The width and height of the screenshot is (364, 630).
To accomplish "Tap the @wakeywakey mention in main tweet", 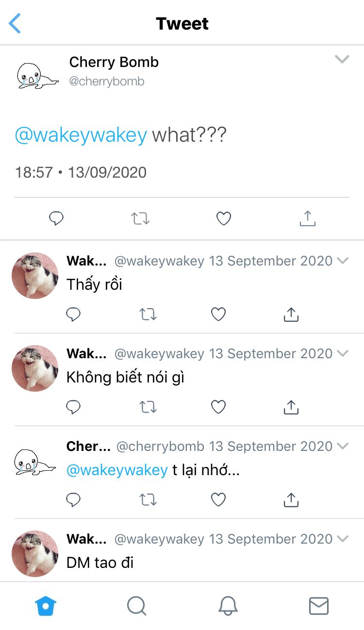I will point(81,135).
